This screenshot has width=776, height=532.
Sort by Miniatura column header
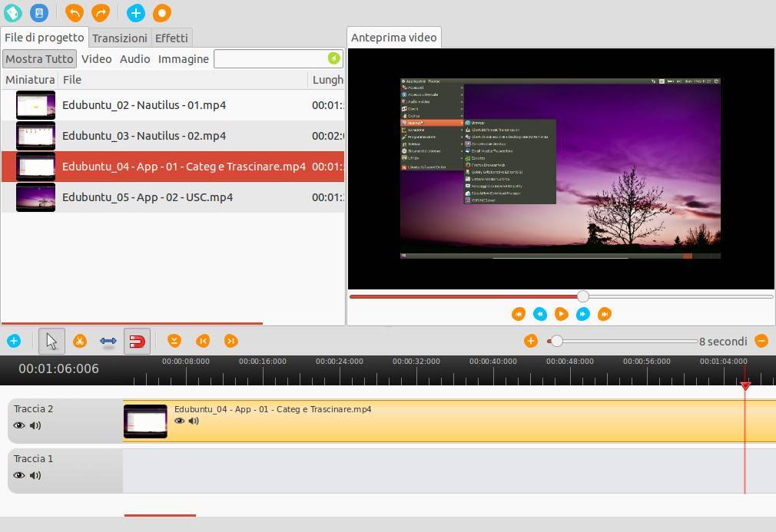click(x=30, y=80)
